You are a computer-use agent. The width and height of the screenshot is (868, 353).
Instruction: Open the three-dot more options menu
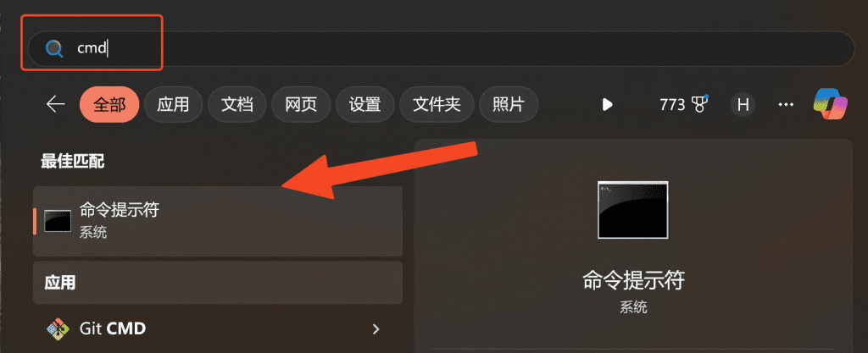(x=786, y=104)
